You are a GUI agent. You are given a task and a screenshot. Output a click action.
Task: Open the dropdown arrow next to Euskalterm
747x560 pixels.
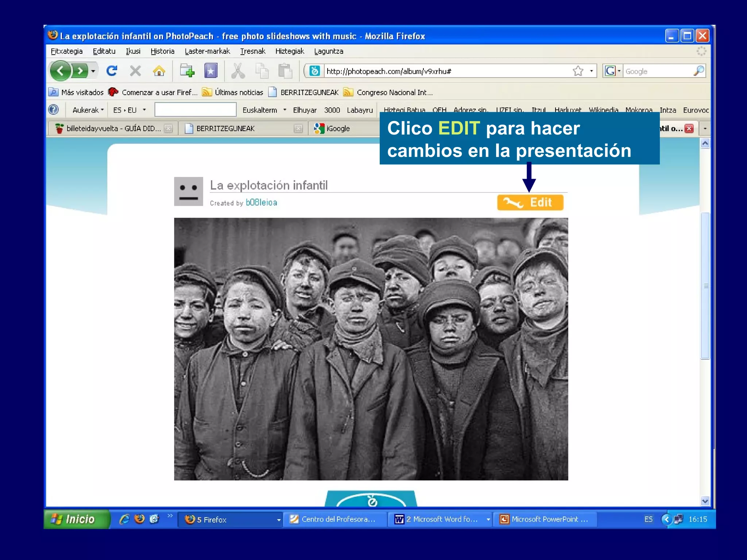[x=285, y=110]
